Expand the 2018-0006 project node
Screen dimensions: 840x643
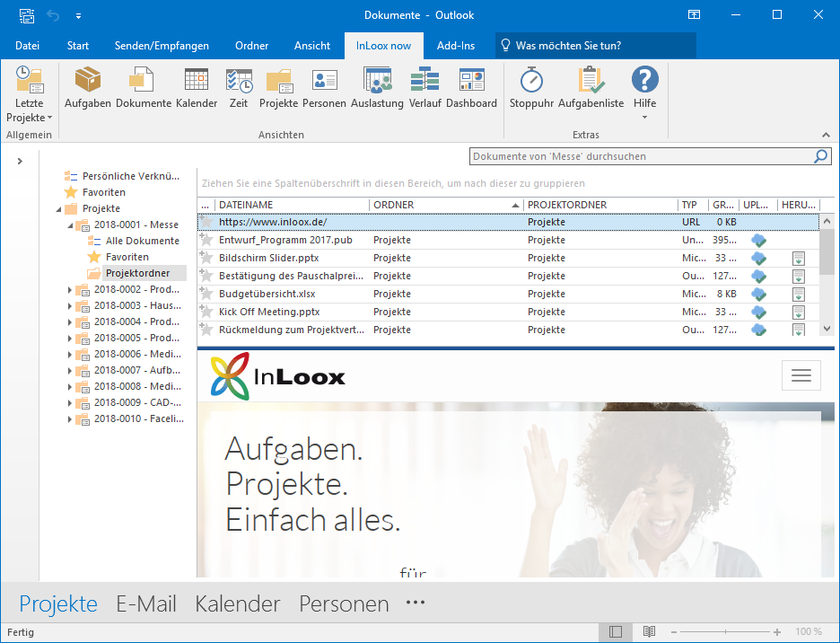coord(70,355)
